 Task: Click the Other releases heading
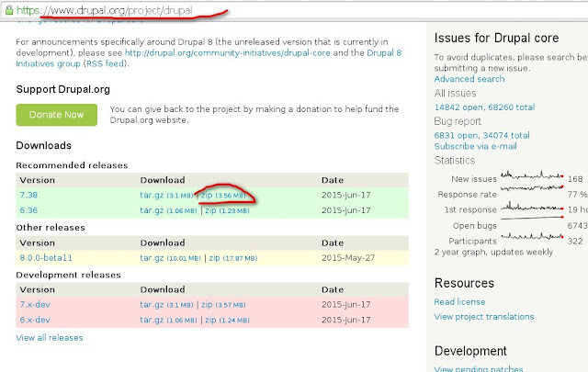51,228
